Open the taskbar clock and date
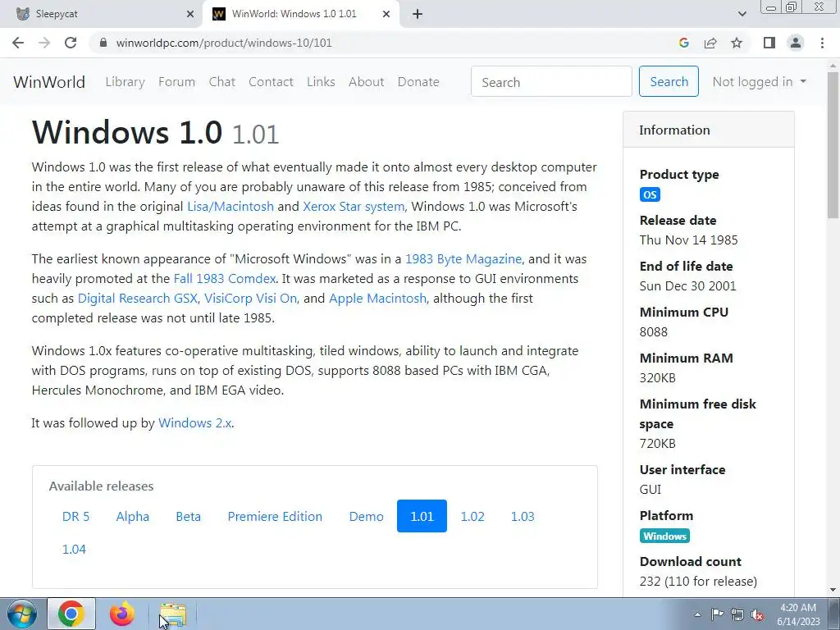 pyautogui.click(x=798, y=614)
